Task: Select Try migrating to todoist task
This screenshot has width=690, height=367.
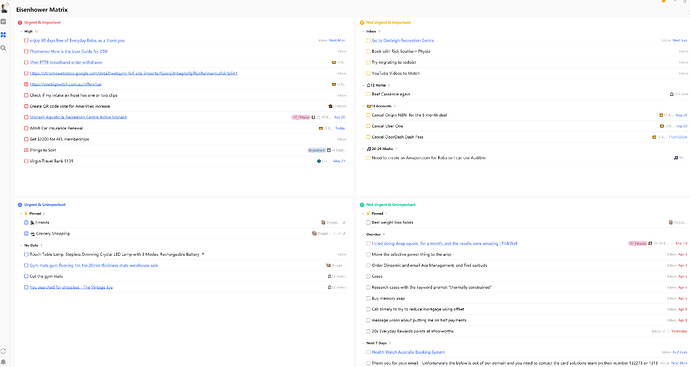Action: (394, 62)
